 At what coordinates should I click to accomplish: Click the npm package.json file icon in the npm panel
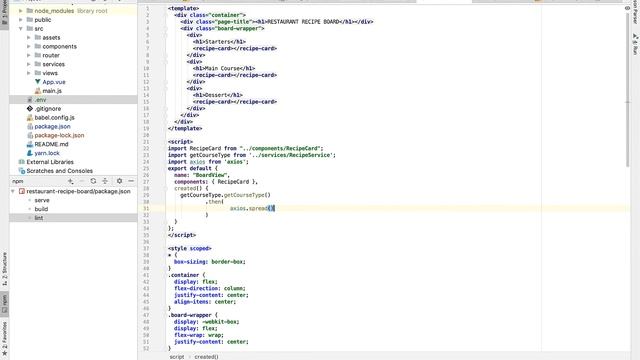(x=22, y=191)
